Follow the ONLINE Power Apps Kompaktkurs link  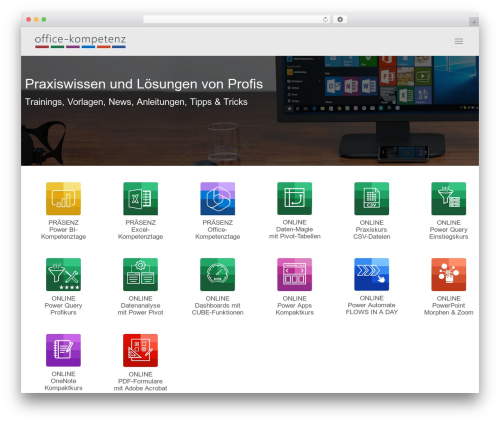(x=294, y=305)
